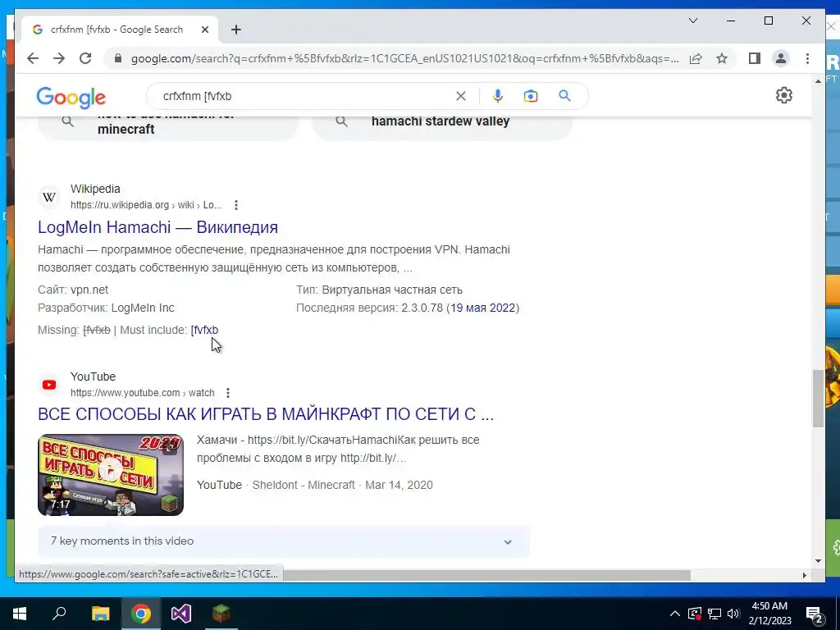Click Тип: Виртуальная частная сеть text
The height and width of the screenshot is (630, 840).
(379, 290)
